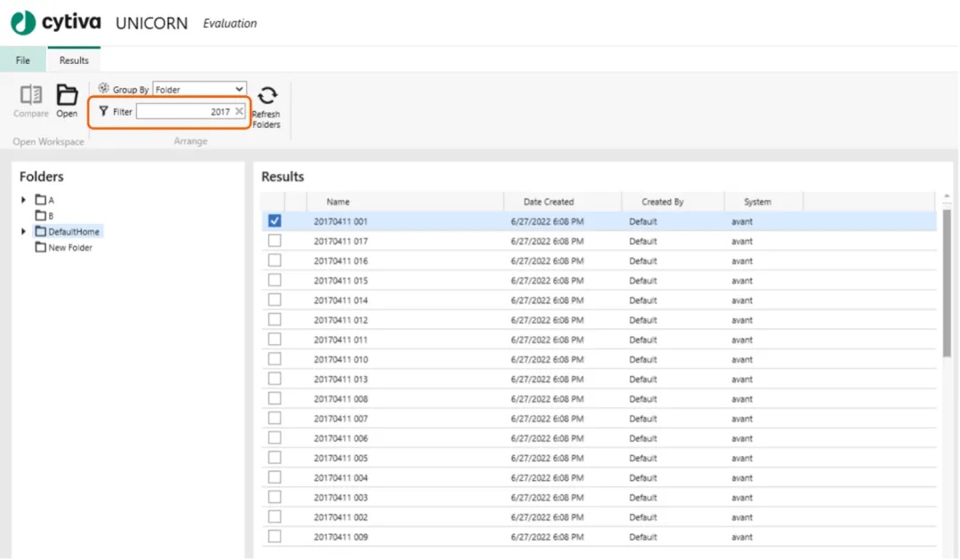
Task: Click the result name 20170411 001
Action: tap(341, 221)
